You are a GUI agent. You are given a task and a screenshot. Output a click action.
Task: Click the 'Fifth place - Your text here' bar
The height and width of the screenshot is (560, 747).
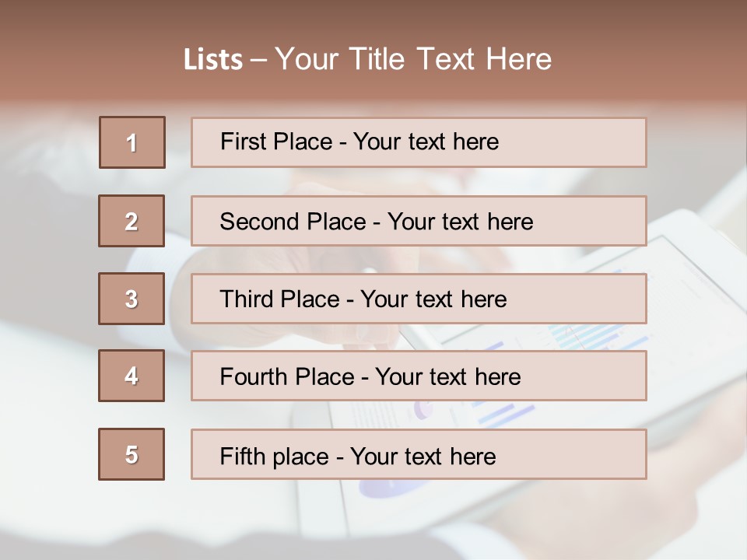point(419,454)
